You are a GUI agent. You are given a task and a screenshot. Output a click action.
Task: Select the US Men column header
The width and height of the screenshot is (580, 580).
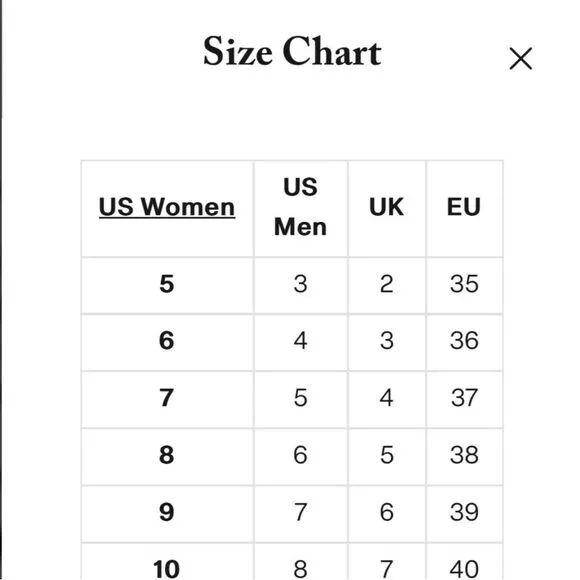(x=300, y=207)
